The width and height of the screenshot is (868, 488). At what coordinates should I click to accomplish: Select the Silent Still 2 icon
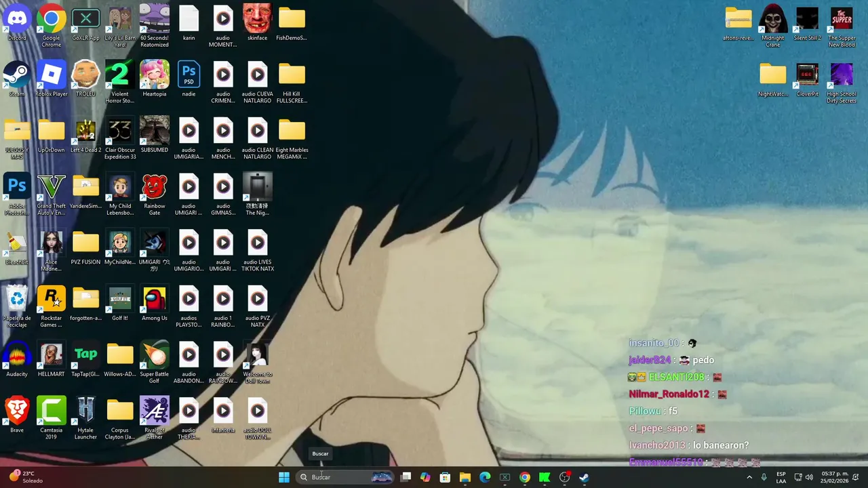pyautogui.click(x=807, y=23)
